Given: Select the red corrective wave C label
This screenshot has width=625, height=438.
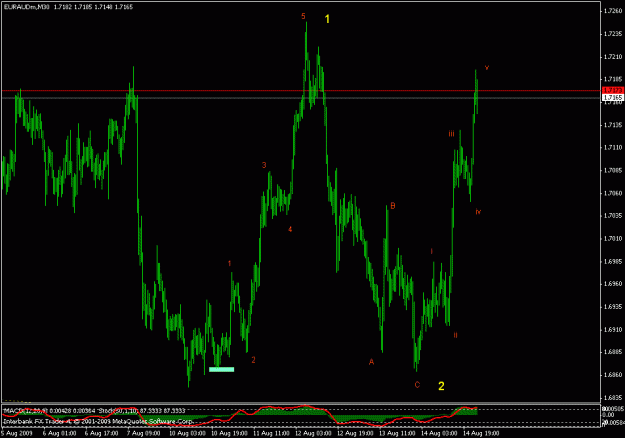Looking at the screenshot, I should click(417, 385).
